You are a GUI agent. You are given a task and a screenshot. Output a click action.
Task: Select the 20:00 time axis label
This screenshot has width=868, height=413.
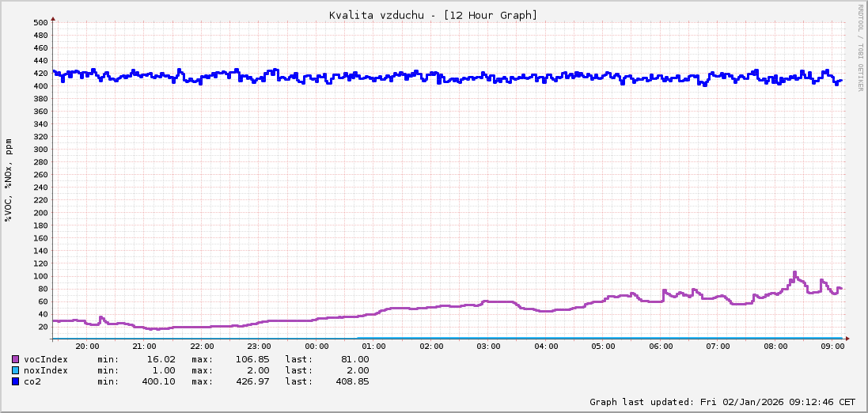point(87,347)
